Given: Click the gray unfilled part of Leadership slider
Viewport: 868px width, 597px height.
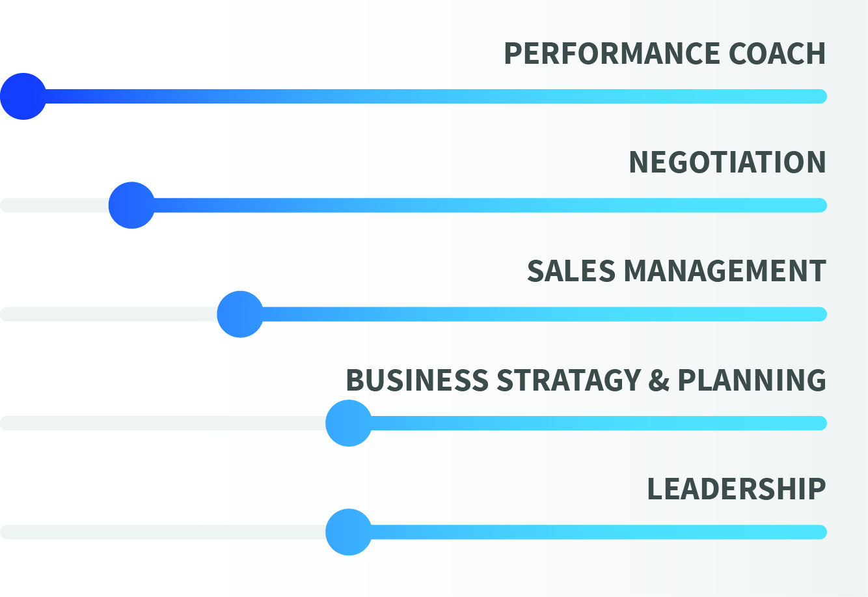Looking at the screenshot, I should point(163,532).
